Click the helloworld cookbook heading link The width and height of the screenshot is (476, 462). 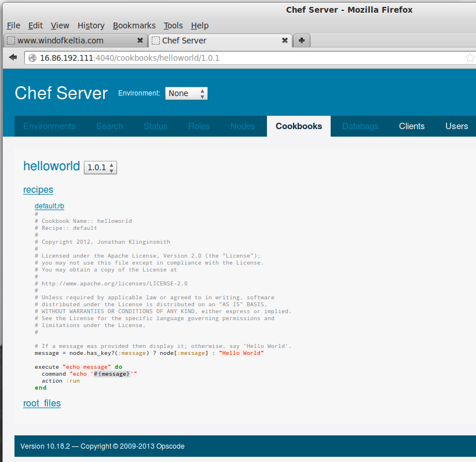pos(52,166)
